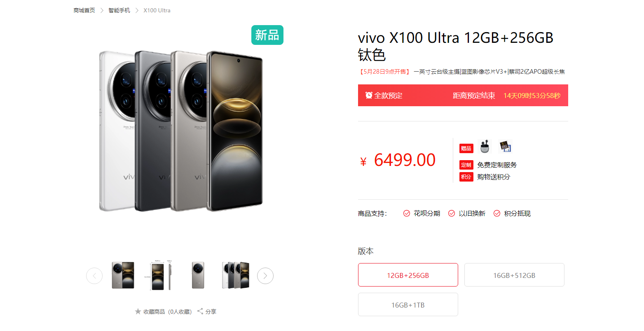The width and height of the screenshot is (644, 331).
Task: Click the red 积分 points badge
Action: (x=466, y=177)
